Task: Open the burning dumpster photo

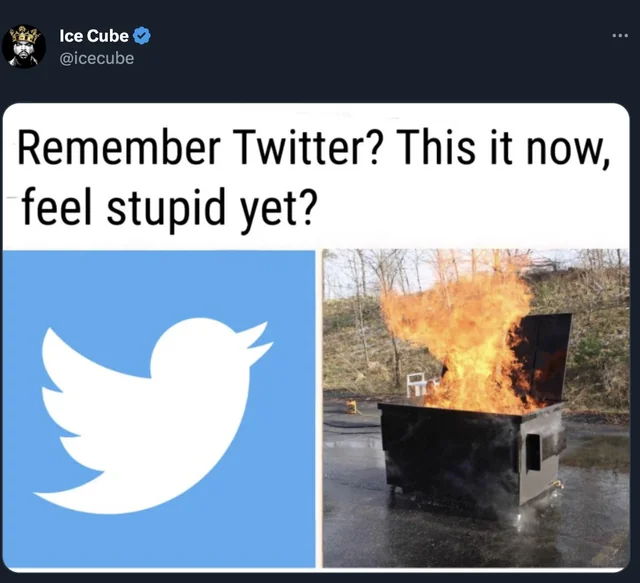Action: tap(476, 408)
